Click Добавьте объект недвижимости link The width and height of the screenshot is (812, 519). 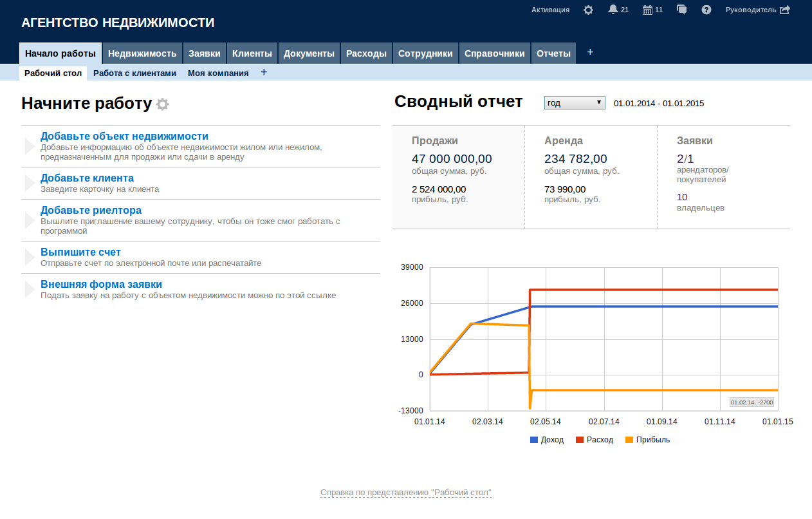pos(124,137)
